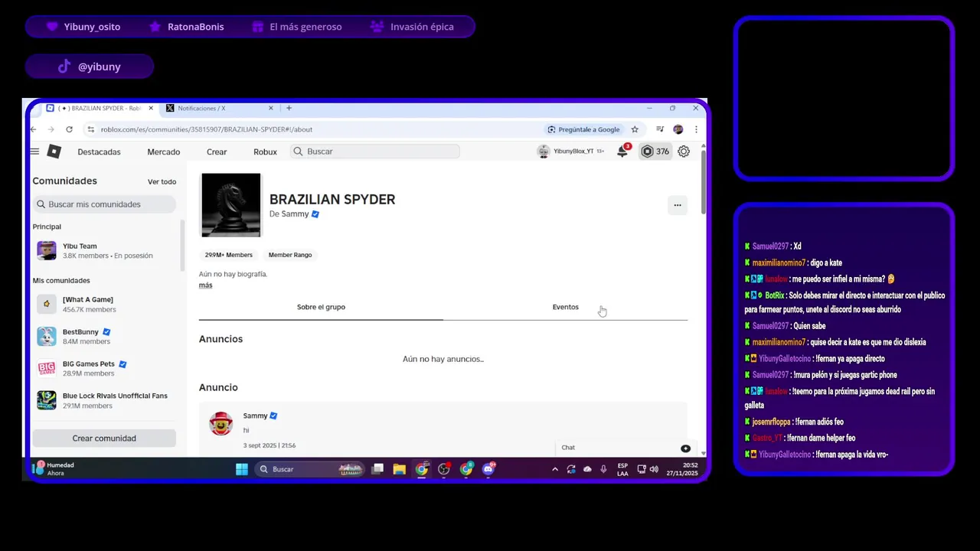This screenshot has width=980, height=551.
Task: Open a new browser tab
Action: coord(289,108)
